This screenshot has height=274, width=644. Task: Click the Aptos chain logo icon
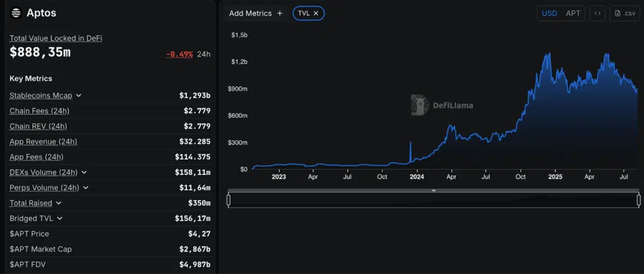[x=16, y=13]
